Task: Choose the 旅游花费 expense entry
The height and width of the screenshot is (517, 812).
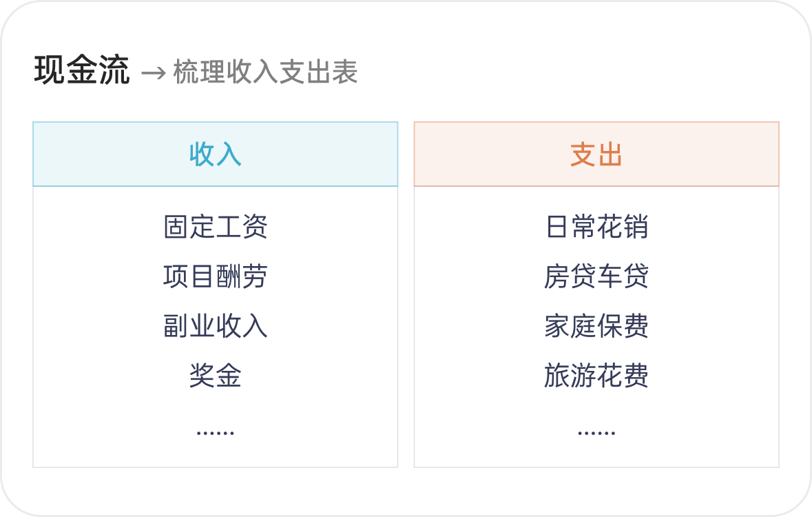Action: tap(596, 376)
